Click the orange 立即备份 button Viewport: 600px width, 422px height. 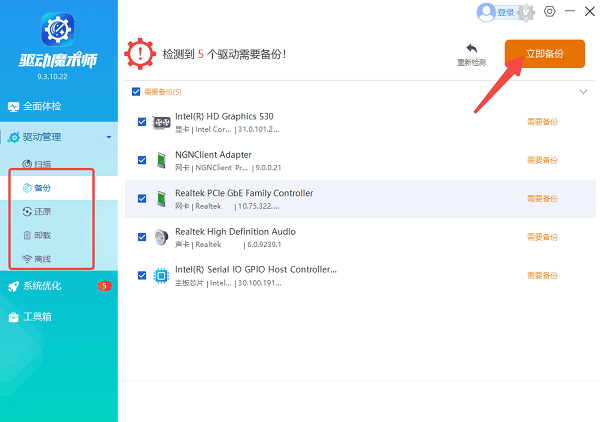(x=545, y=54)
